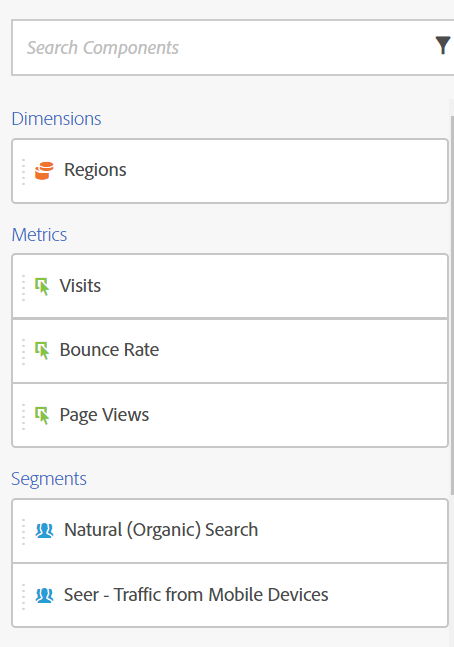Screen dimensions: 454x647
Task: Click the green Visits metric icon
Action: pyautogui.click(x=42, y=286)
